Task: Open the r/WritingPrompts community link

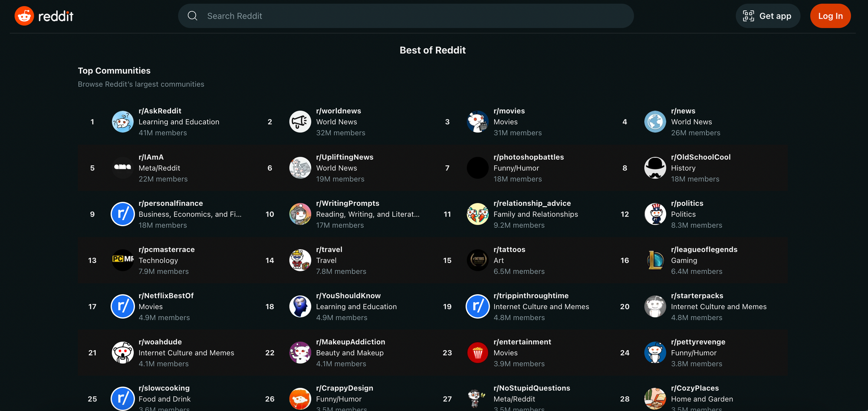Action: click(348, 204)
